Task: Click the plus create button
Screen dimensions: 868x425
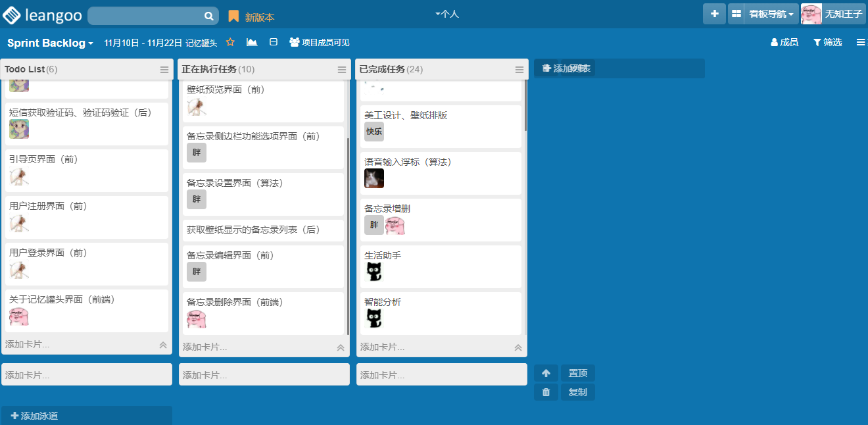Action: (714, 14)
